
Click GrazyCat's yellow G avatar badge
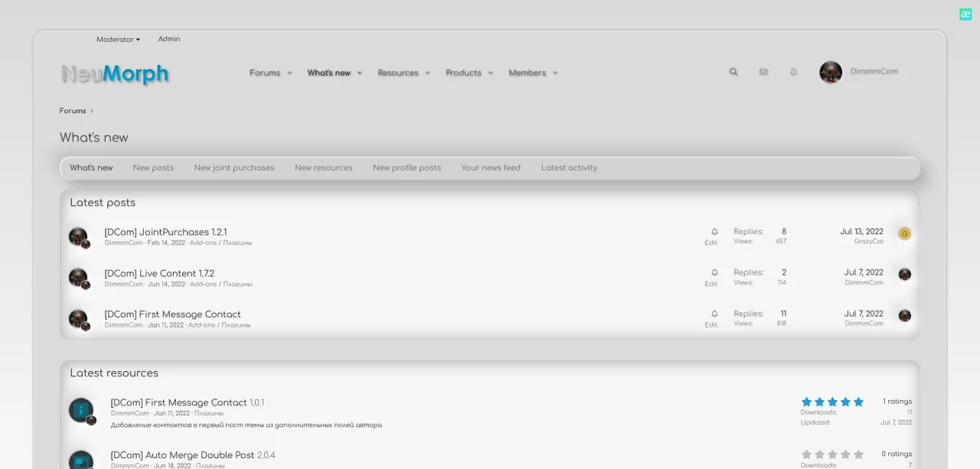point(904,233)
